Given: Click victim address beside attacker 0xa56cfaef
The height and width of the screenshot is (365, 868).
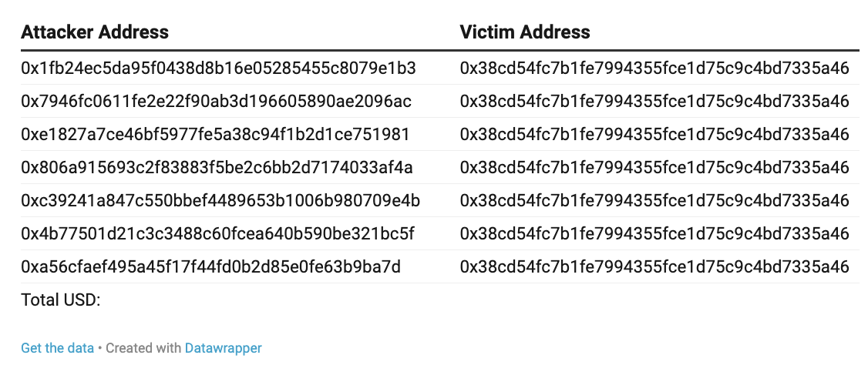Looking at the screenshot, I should (654, 267).
